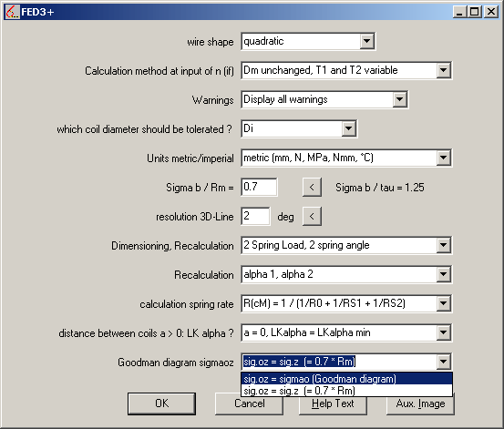Image resolution: width=504 pixels, height=429 pixels.
Task: Select 'sig.oz = sigmao (Goodman diagram)' option
Action: 346,379
